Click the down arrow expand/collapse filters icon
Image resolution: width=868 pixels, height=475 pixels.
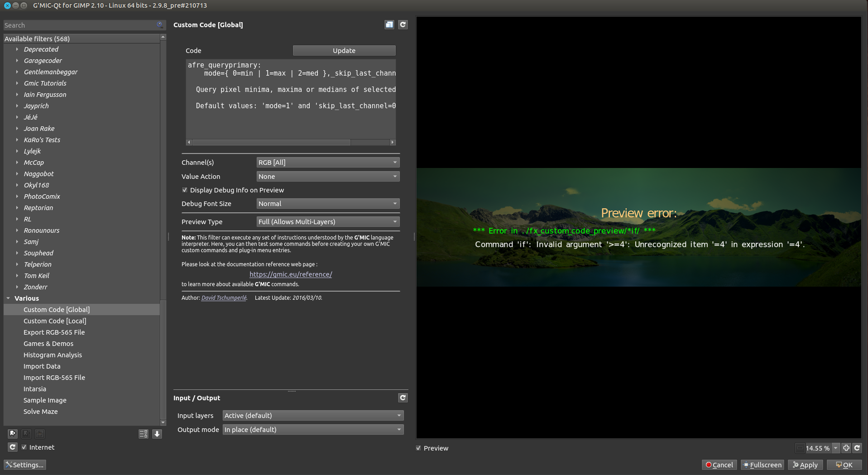pyautogui.click(x=157, y=434)
